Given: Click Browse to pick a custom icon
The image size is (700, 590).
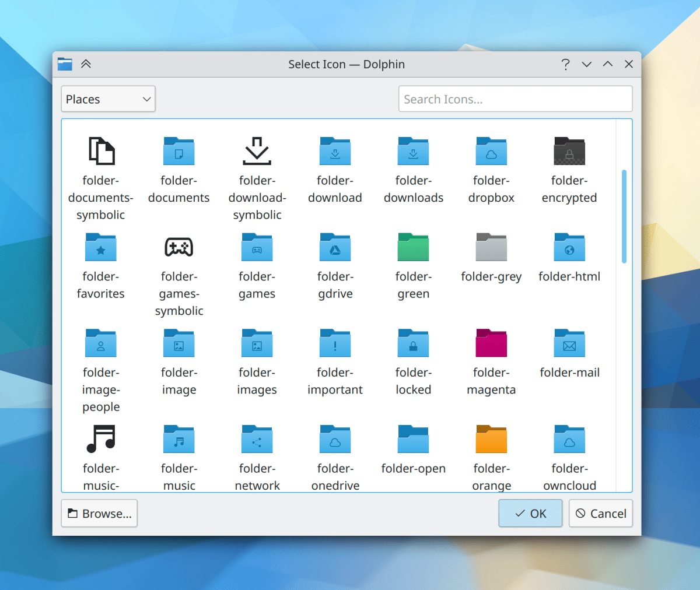Looking at the screenshot, I should tap(99, 513).
